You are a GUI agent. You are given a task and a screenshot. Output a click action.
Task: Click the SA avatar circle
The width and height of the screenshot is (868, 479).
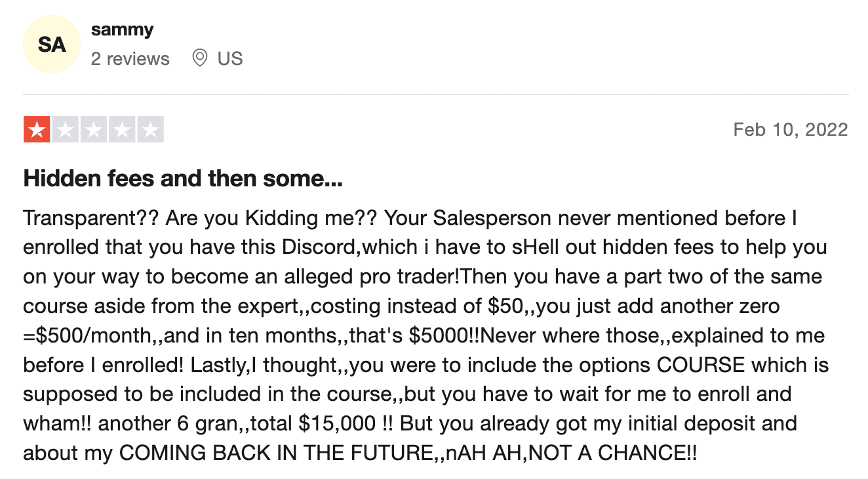point(52,44)
